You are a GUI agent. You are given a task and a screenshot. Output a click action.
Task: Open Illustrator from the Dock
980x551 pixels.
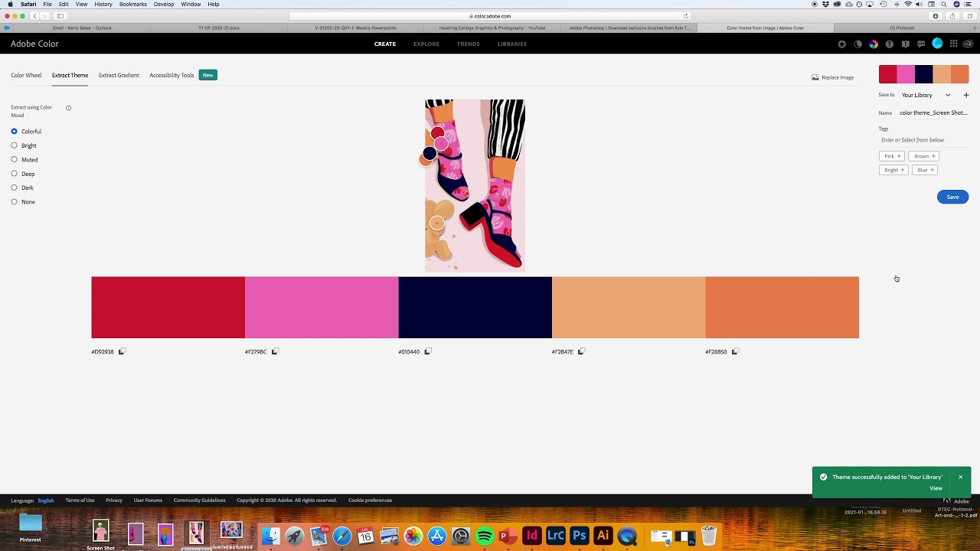603,536
